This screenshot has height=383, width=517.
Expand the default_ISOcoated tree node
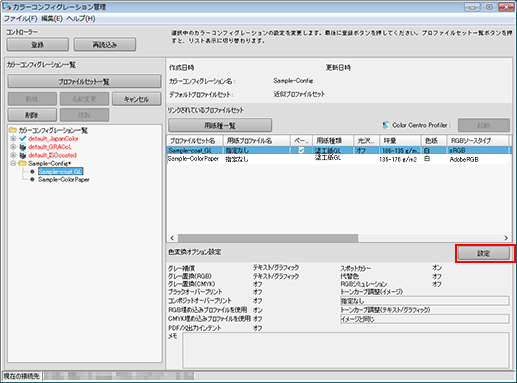pyautogui.click(x=13, y=155)
